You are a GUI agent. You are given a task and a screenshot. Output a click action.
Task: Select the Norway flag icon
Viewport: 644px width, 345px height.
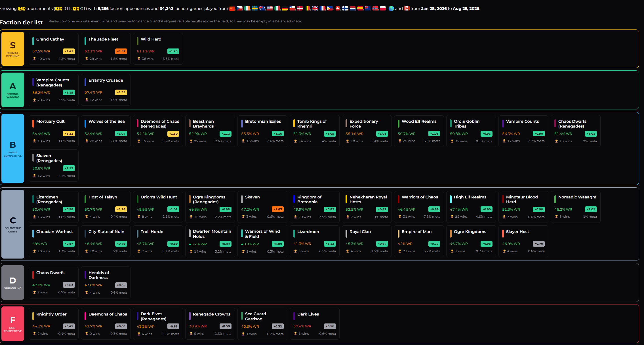tap(375, 9)
